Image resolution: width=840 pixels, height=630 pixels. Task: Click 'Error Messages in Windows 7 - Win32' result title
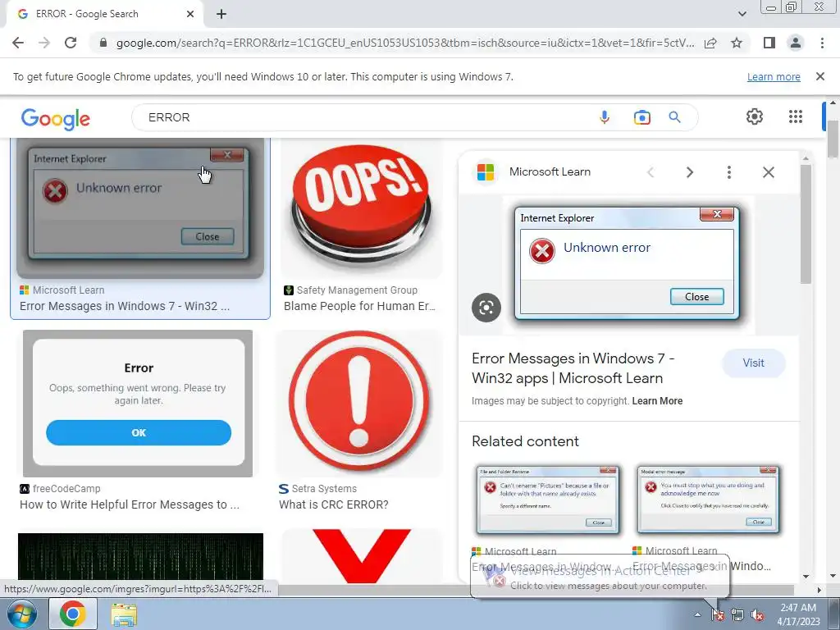[x=125, y=307]
